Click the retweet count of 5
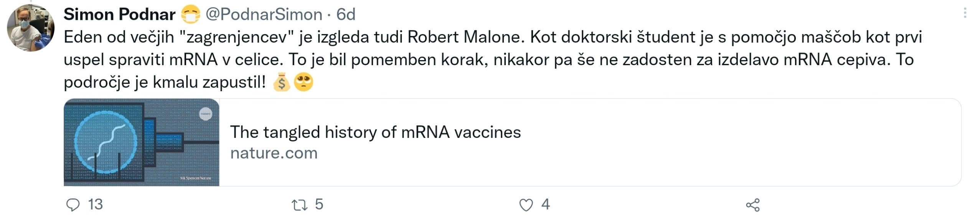 click(x=319, y=204)
